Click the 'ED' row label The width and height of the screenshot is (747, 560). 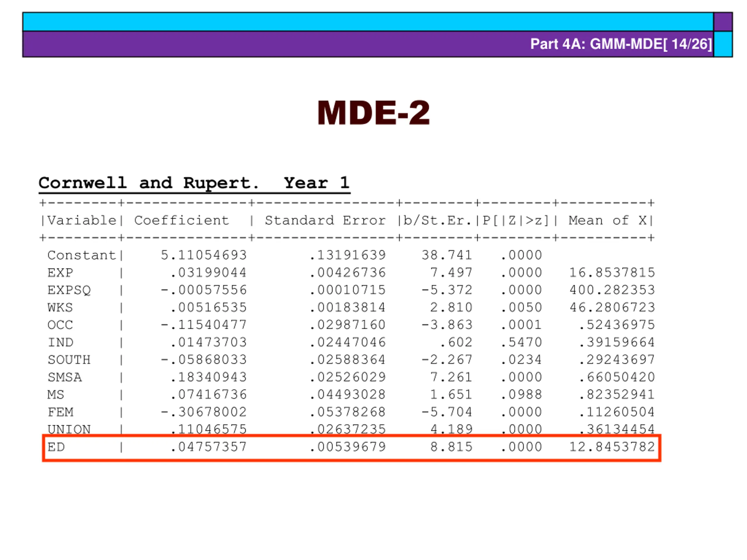point(56,447)
